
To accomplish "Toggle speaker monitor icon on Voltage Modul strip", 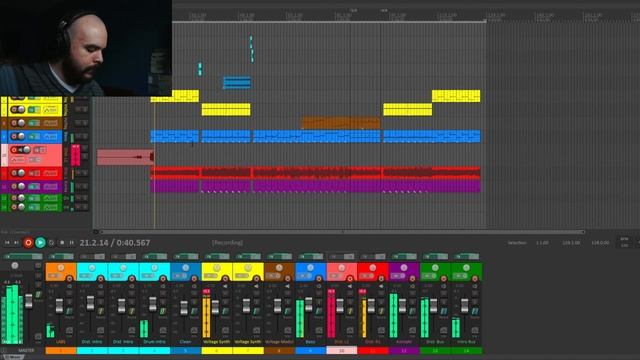I will (287, 287).
